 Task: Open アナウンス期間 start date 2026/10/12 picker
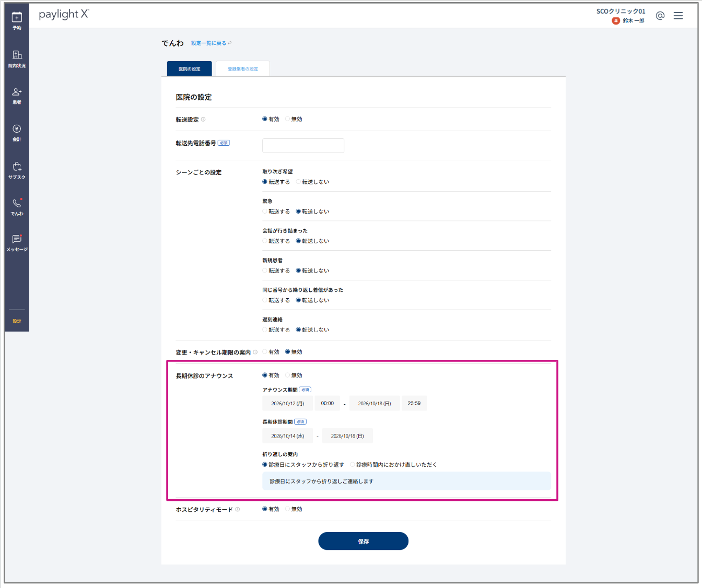287,404
